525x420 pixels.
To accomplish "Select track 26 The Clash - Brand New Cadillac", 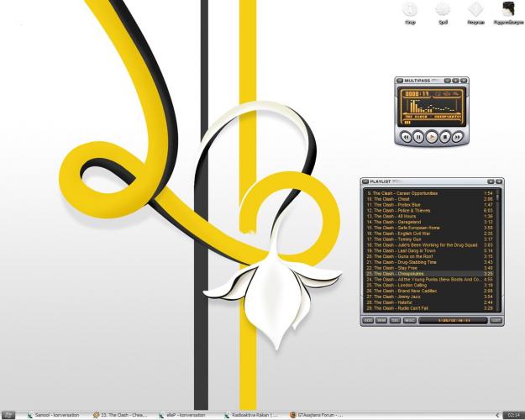I will click(430, 291).
